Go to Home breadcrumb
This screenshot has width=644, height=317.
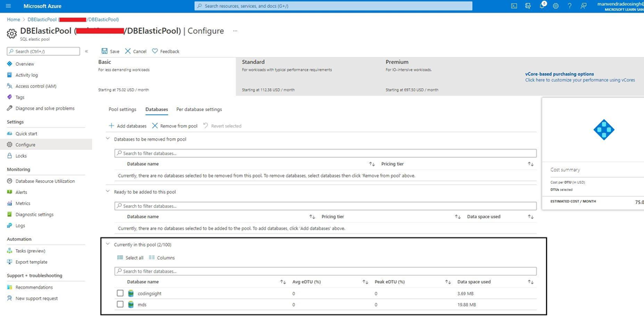point(13,19)
